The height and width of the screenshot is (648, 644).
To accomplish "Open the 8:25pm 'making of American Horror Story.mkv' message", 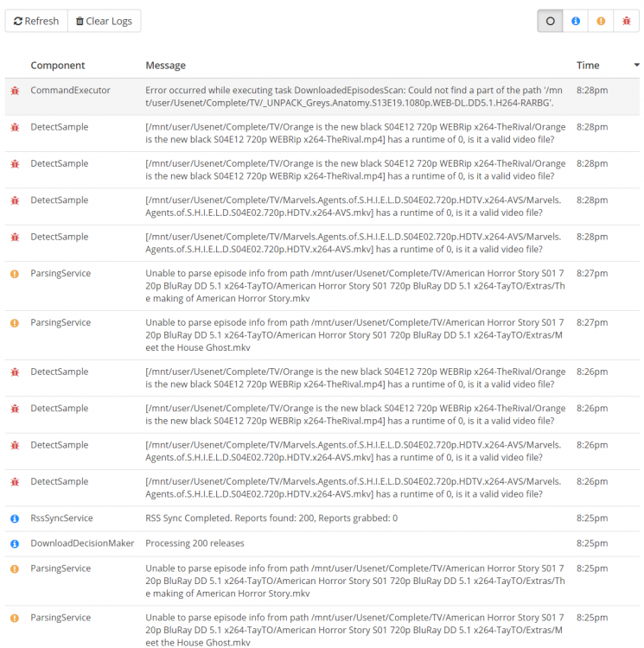I will 355,581.
